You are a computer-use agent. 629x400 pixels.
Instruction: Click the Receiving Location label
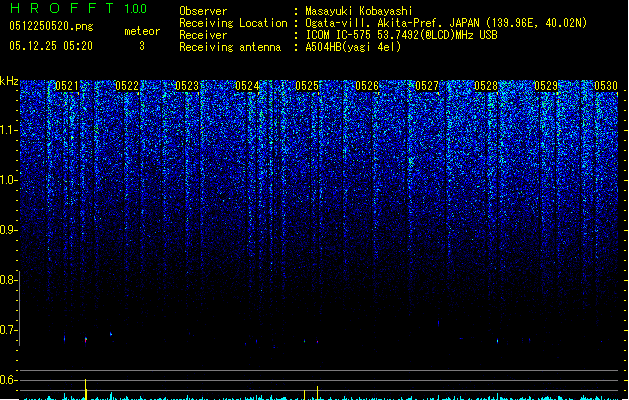click(233, 23)
